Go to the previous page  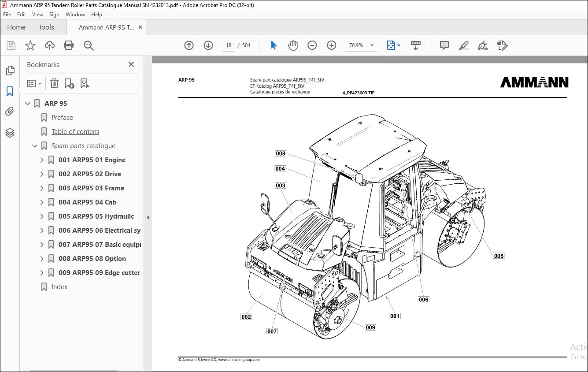pos(189,45)
